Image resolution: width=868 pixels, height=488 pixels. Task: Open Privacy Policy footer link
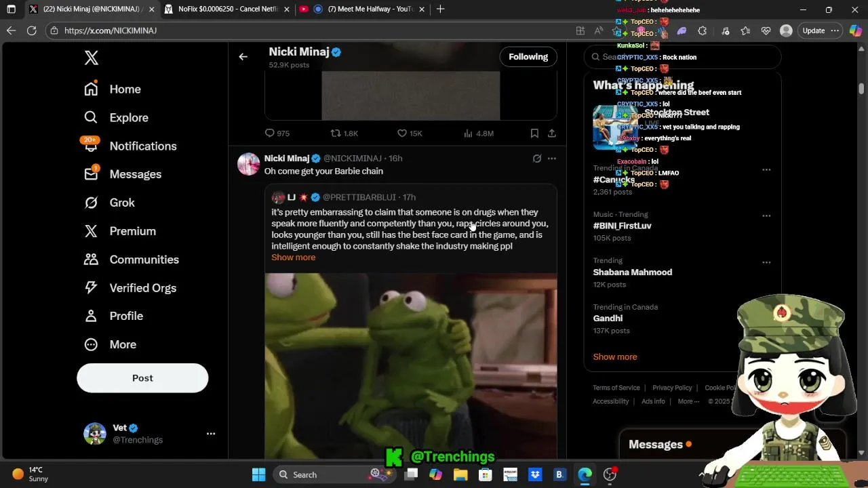pos(672,388)
